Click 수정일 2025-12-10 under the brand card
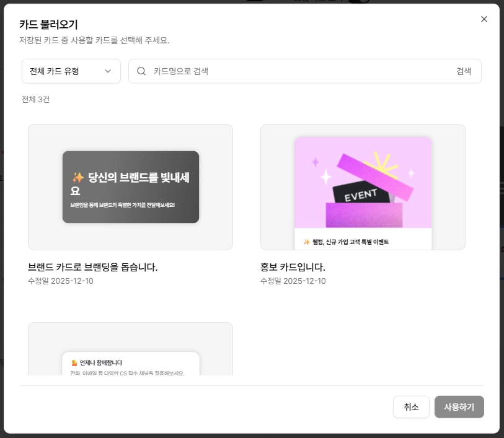504x438 pixels. click(x=60, y=281)
